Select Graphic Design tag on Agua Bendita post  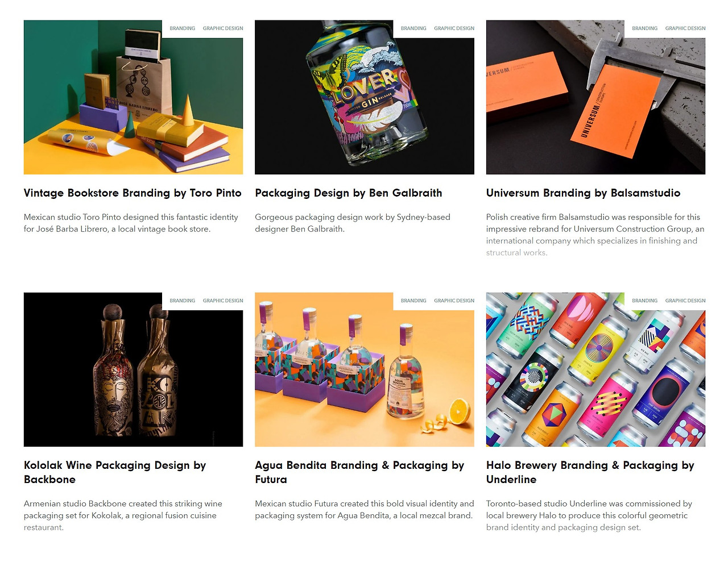click(x=454, y=301)
